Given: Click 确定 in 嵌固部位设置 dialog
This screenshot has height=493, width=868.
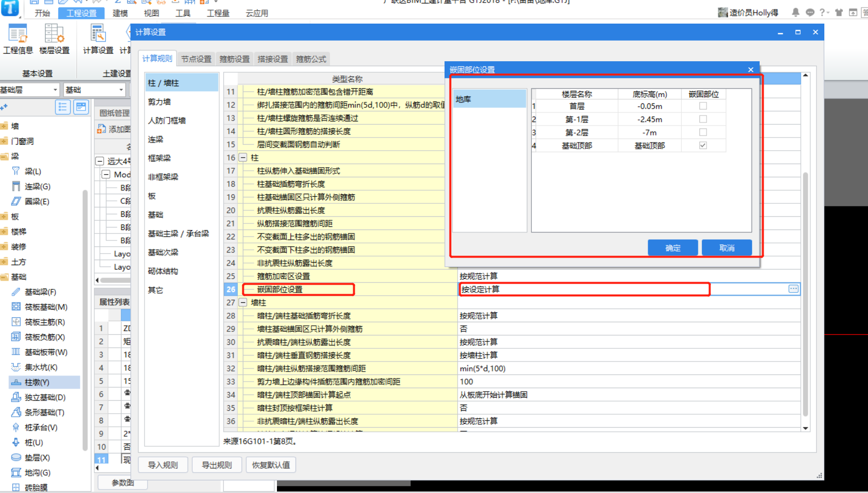Looking at the screenshot, I should coord(673,248).
